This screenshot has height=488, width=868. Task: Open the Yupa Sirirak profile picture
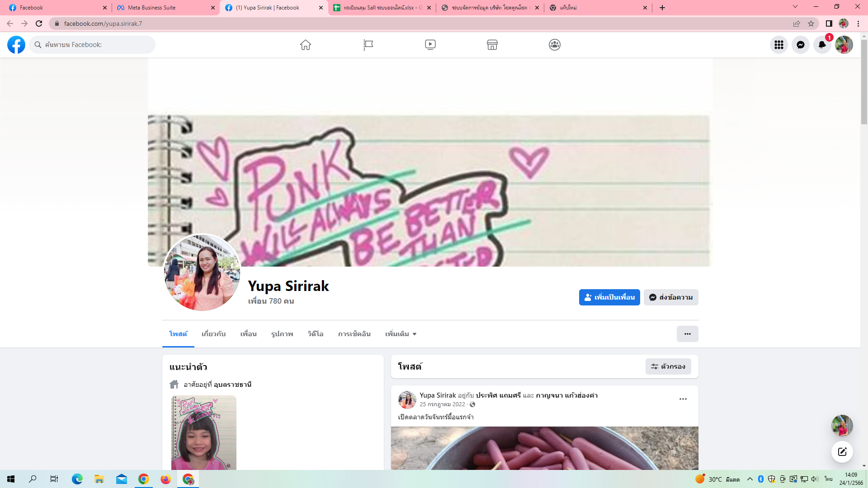pos(202,272)
